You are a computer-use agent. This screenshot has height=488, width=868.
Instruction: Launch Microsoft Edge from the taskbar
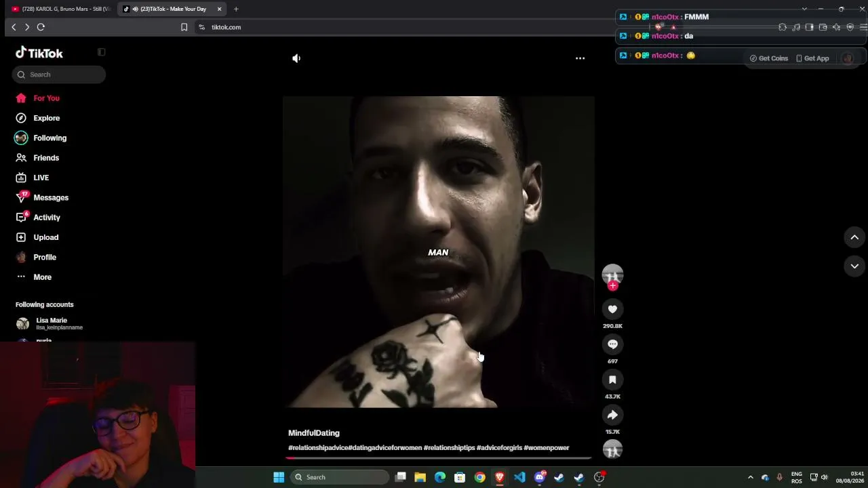pyautogui.click(x=440, y=477)
